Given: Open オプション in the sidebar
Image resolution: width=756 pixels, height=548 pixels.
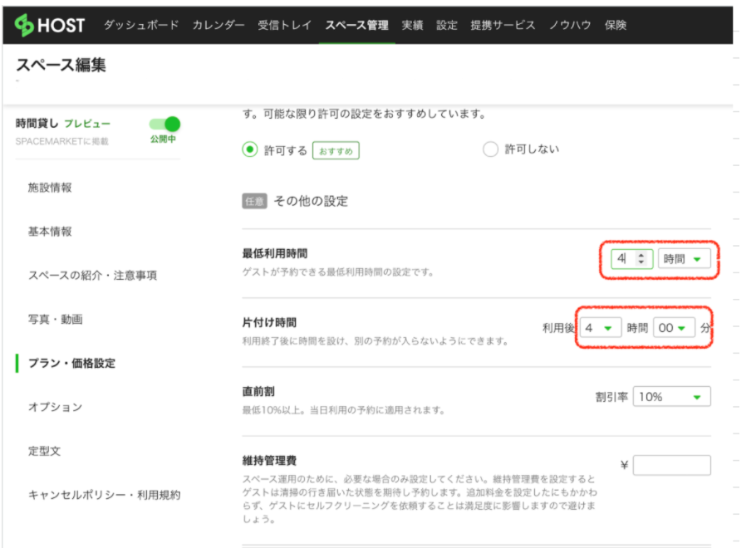Looking at the screenshot, I should coord(55,407).
